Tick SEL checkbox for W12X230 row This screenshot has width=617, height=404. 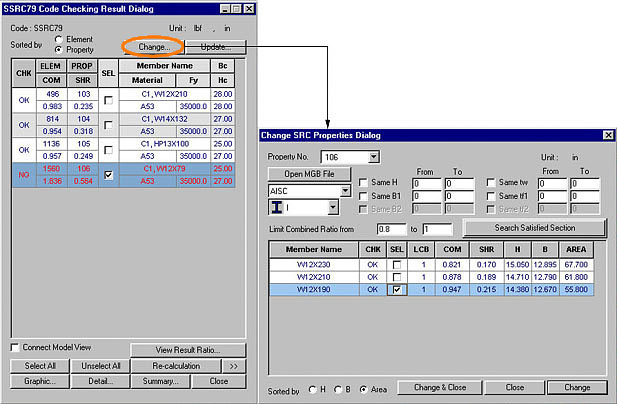click(x=396, y=263)
